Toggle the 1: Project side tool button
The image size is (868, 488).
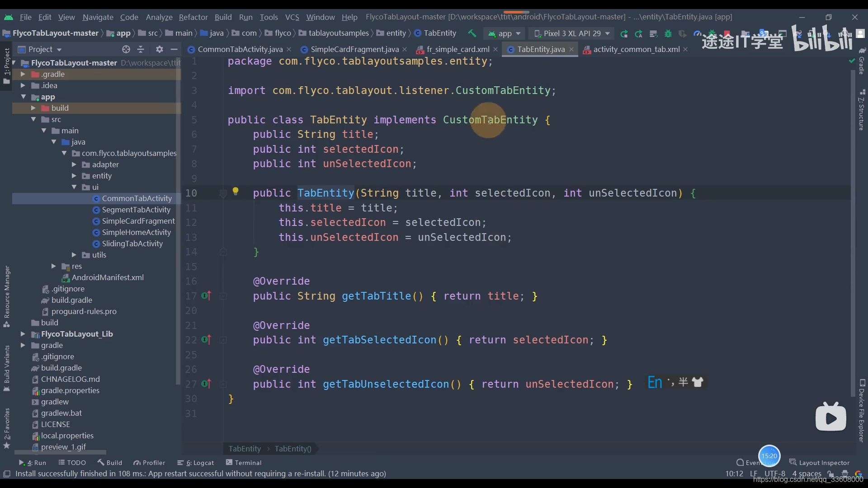pos(7,66)
